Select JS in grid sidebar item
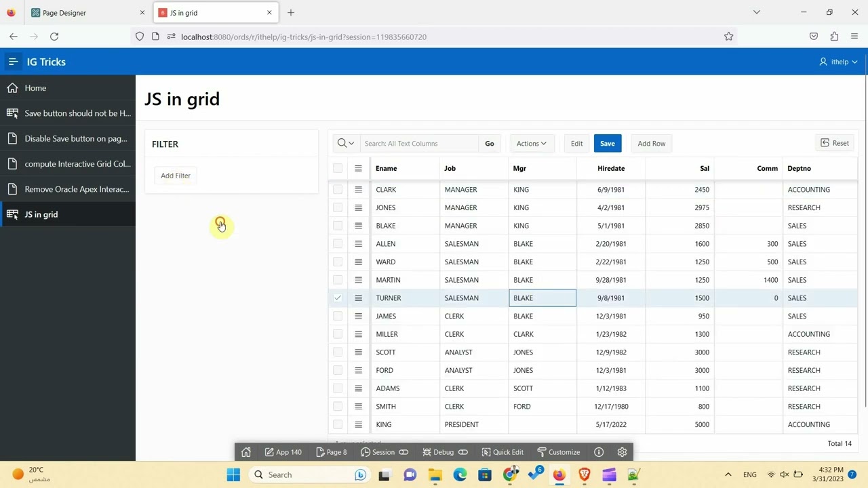The image size is (868, 488). tap(68, 214)
